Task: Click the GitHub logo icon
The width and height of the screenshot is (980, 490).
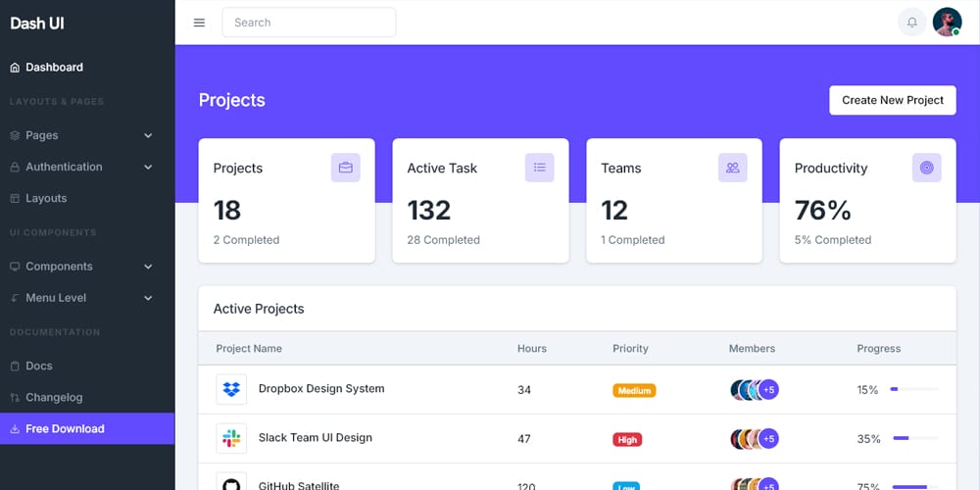Action: click(231, 482)
